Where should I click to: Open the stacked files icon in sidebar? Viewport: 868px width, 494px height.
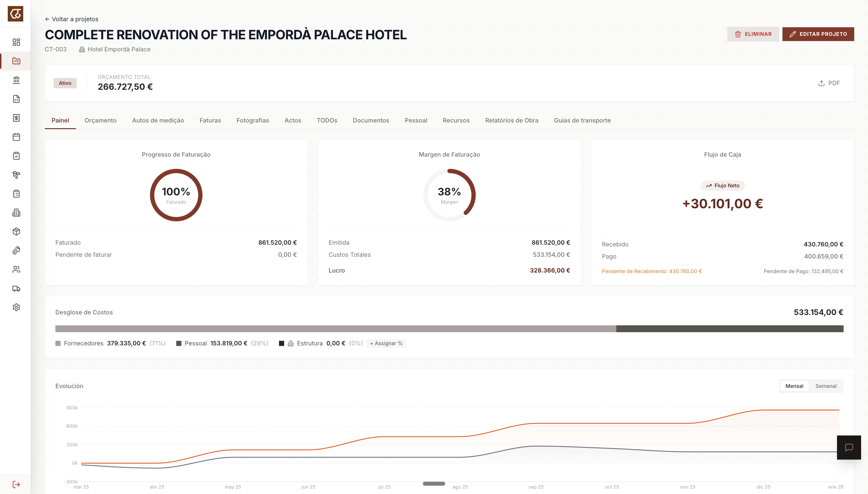pos(16,250)
